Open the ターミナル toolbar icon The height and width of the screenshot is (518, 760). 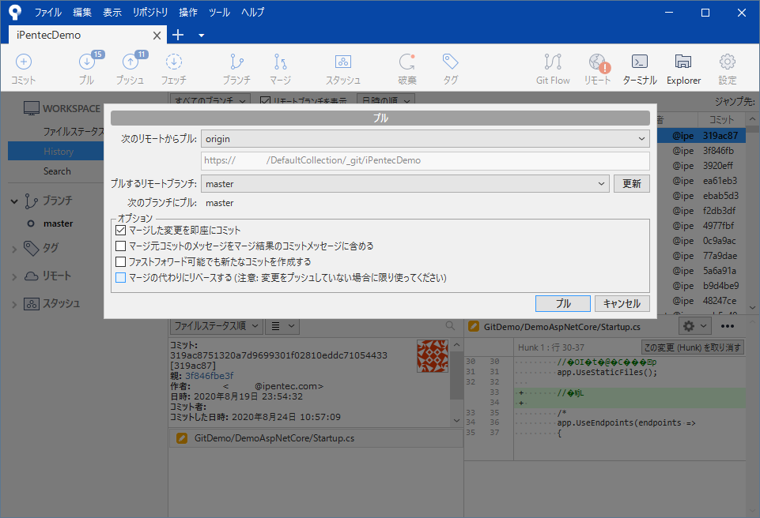click(x=640, y=69)
